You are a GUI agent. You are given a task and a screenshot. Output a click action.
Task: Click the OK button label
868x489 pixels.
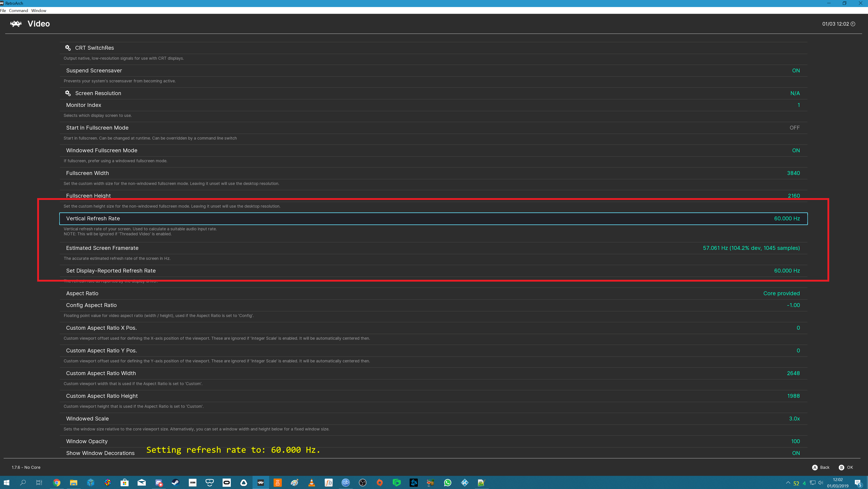(x=850, y=467)
